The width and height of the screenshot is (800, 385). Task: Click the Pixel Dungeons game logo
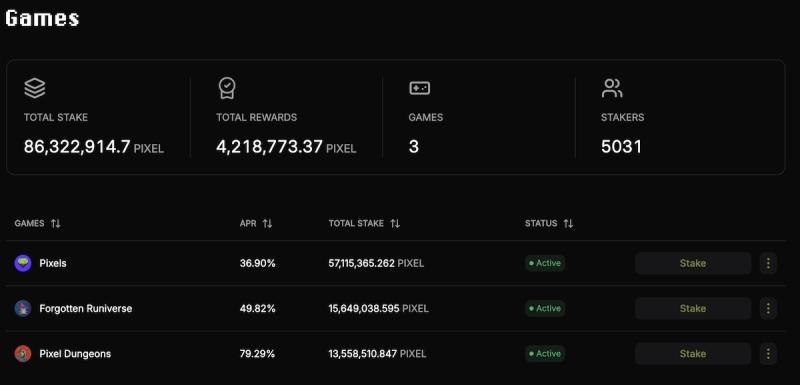pos(23,353)
